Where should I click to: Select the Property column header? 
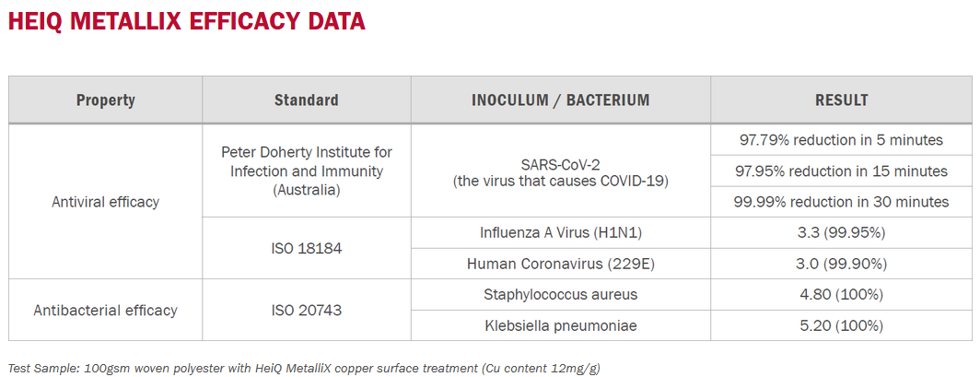tap(106, 100)
